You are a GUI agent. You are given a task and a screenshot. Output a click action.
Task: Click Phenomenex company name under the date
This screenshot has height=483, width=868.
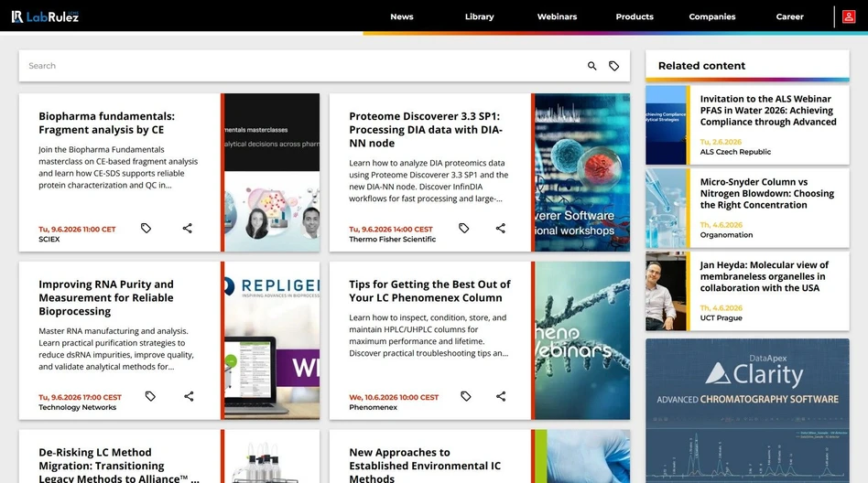click(373, 407)
